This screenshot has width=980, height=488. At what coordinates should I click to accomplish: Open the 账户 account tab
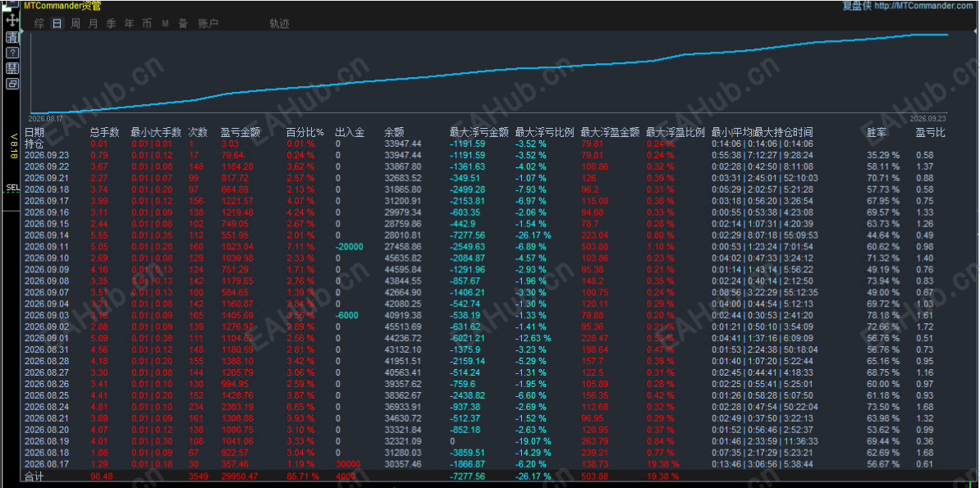tap(208, 24)
